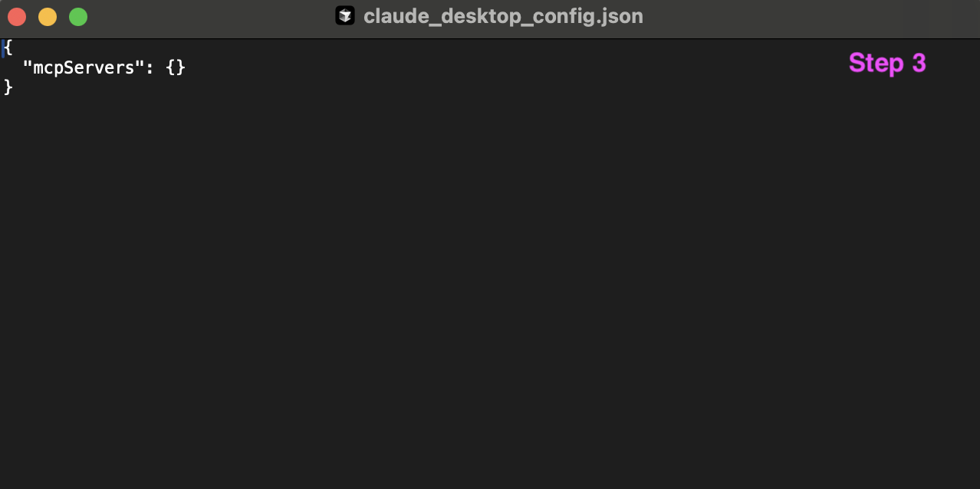The width and height of the screenshot is (980, 489).
Task: Zoom the window with the green button
Action: click(x=78, y=17)
